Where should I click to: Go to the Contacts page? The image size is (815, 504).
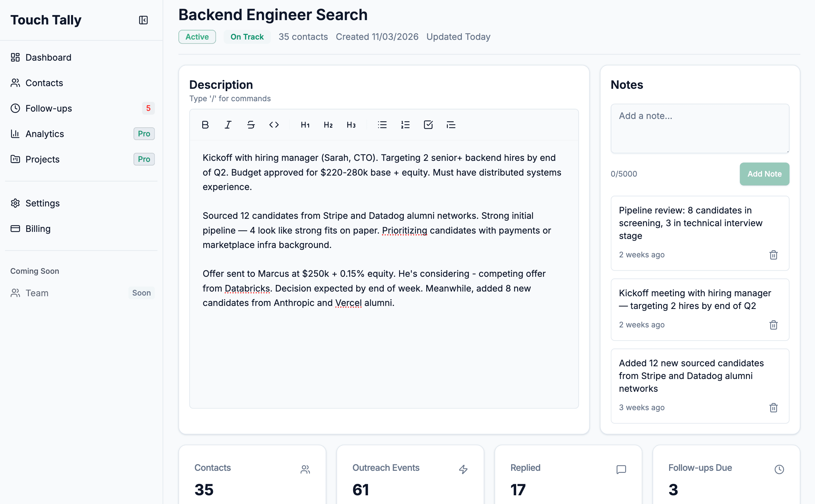(44, 83)
